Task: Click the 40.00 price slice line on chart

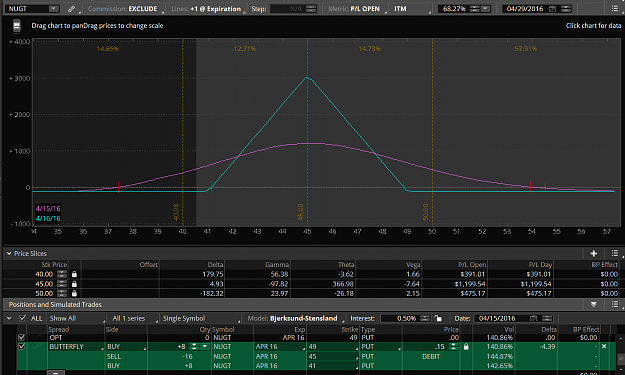Action: click(x=183, y=132)
